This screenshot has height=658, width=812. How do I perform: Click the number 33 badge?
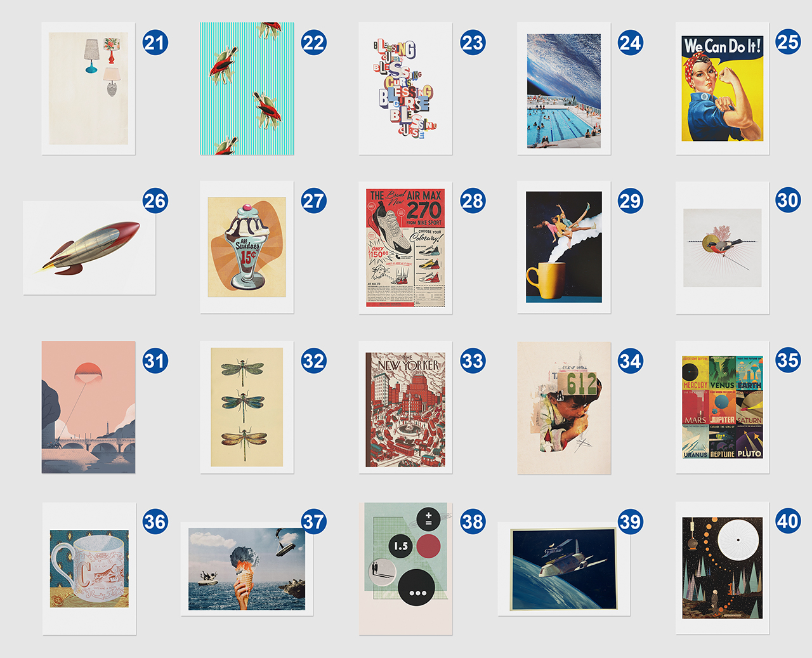(x=473, y=360)
